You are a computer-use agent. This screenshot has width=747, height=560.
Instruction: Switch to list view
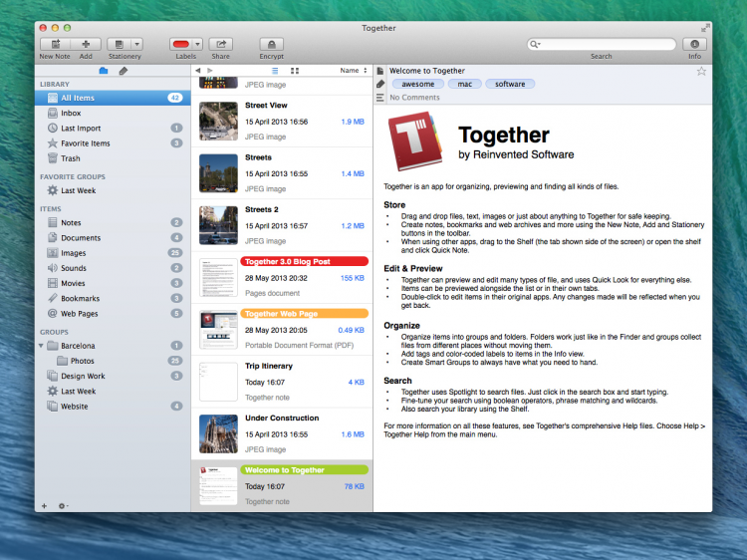tap(275, 71)
